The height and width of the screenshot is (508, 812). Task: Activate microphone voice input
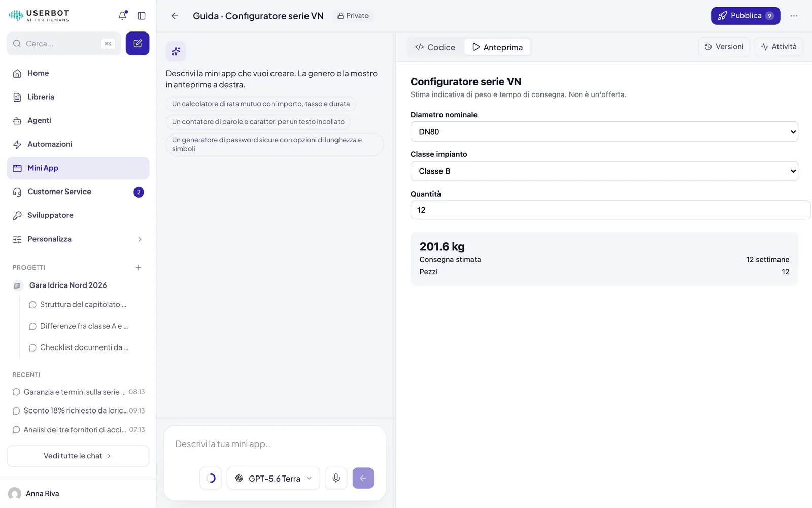pyautogui.click(x=336, y=478)
